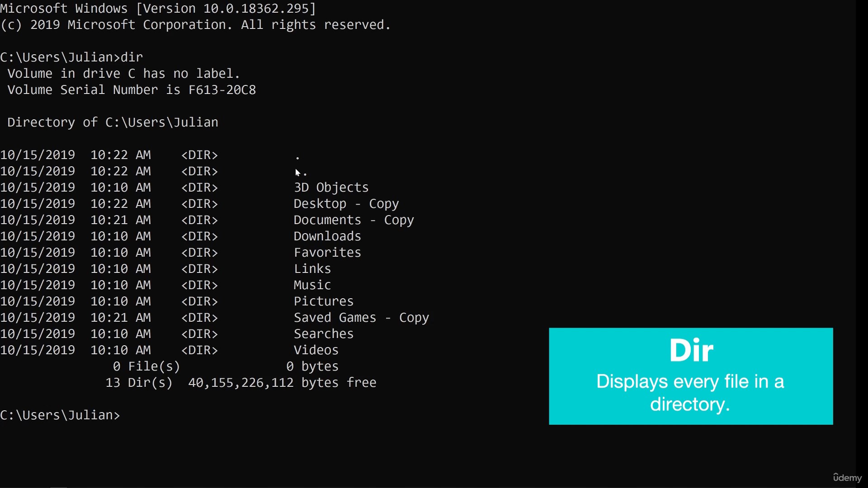This screenshot has height=488, width=868.
Task: Click the "40,155,226,112 bytes free" value
Action: coord(282,383)
